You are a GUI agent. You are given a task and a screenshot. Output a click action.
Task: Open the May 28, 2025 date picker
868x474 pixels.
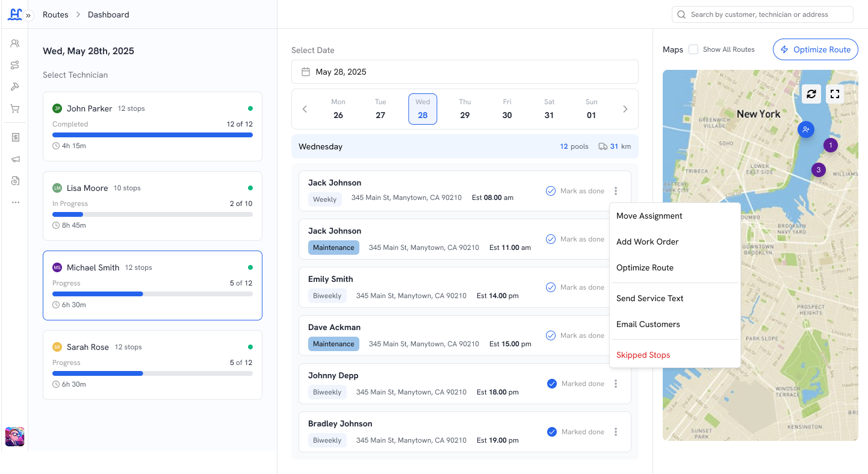(x=465, y=72)
